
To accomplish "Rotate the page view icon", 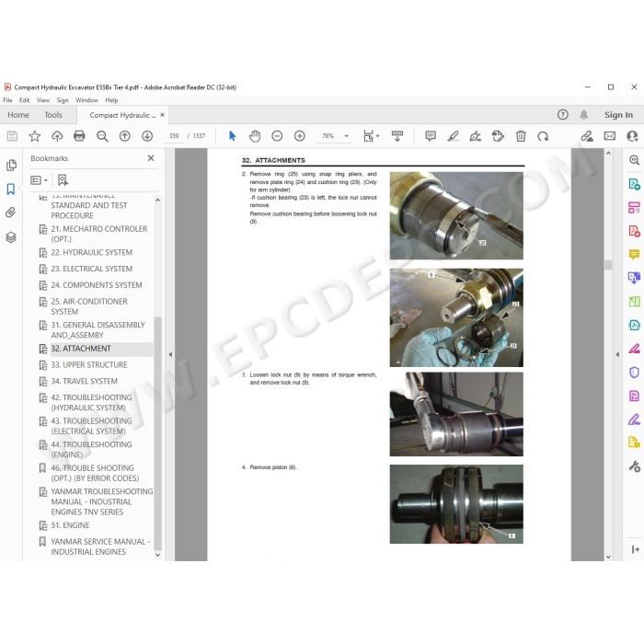I will pos(543,136).
